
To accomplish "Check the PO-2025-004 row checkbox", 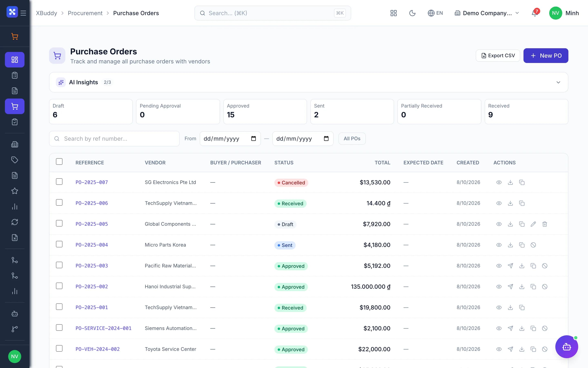I will click(x=59, y=244).
